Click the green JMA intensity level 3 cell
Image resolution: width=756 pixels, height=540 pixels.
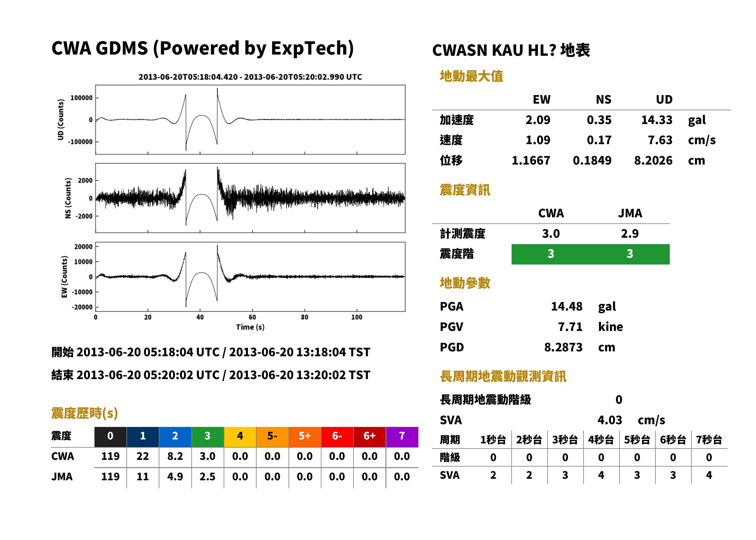tap(630, 254)
